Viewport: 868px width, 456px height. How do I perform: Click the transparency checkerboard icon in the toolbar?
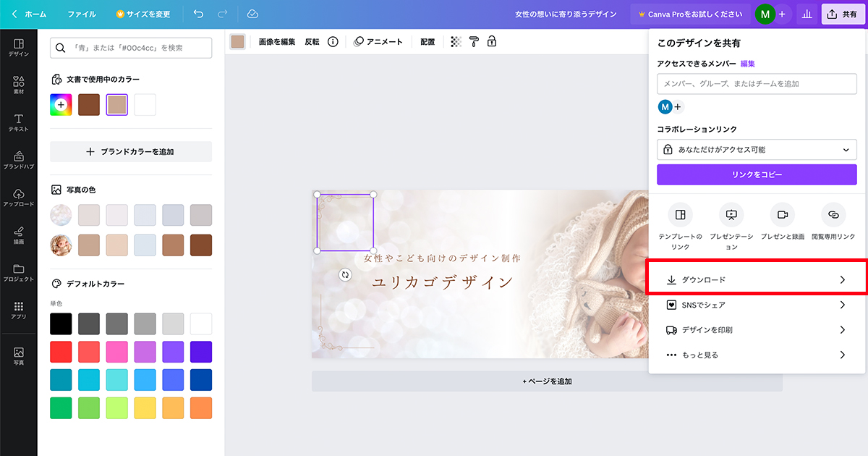[x=455, y=42]
